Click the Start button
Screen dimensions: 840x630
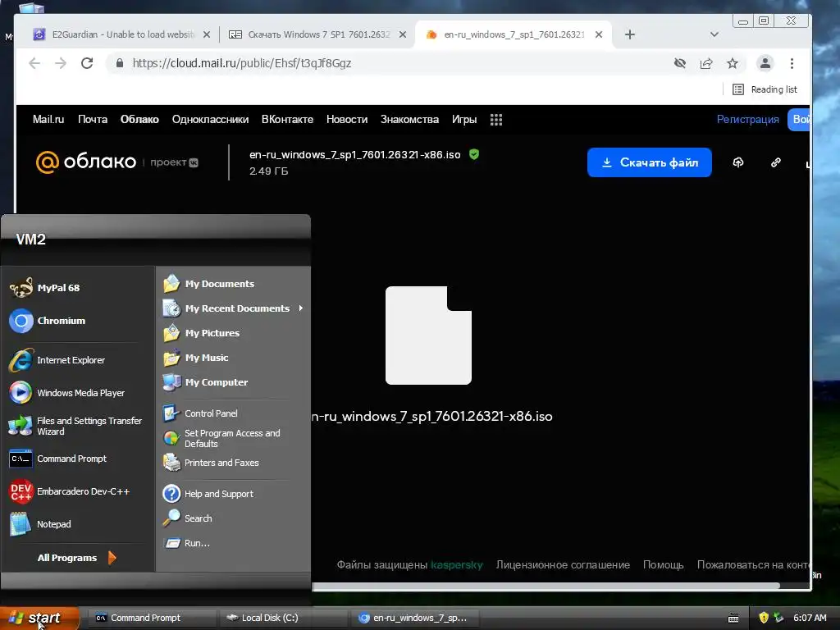click(39, 618)
